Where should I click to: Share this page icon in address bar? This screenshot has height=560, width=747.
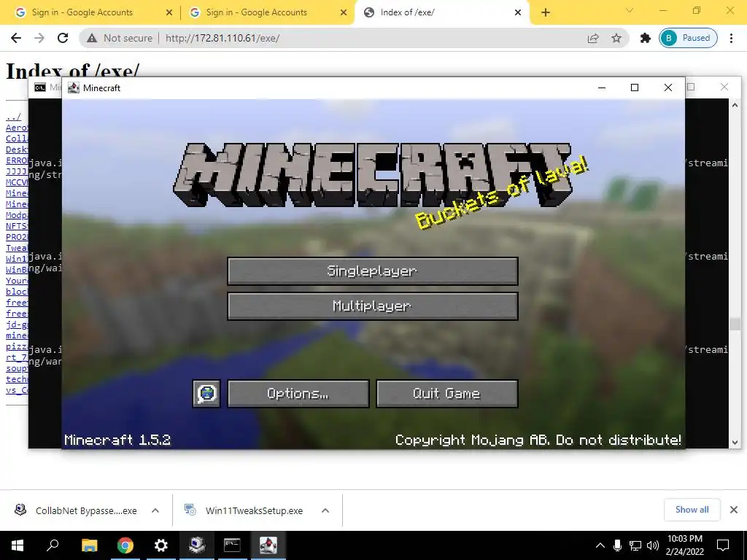(593, 38)
